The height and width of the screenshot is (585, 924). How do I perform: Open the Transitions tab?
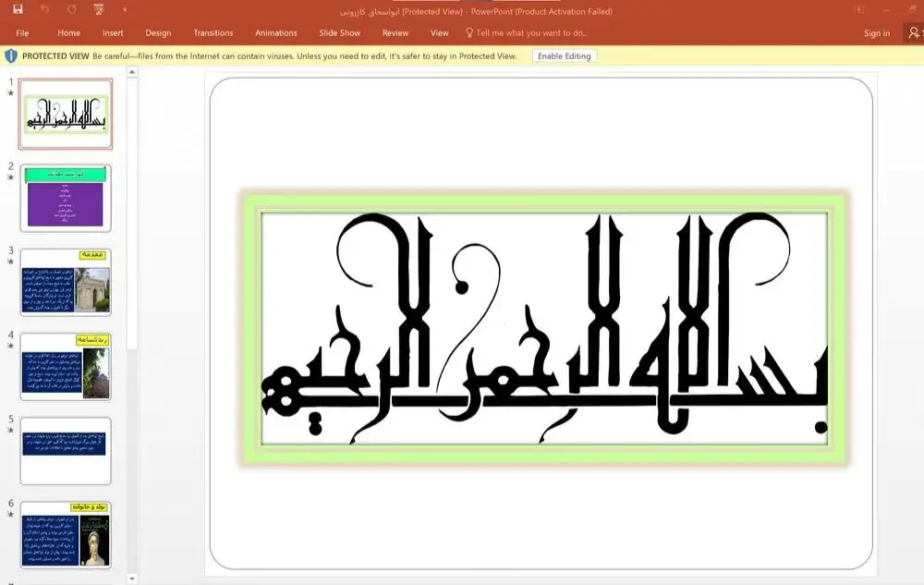213,33
